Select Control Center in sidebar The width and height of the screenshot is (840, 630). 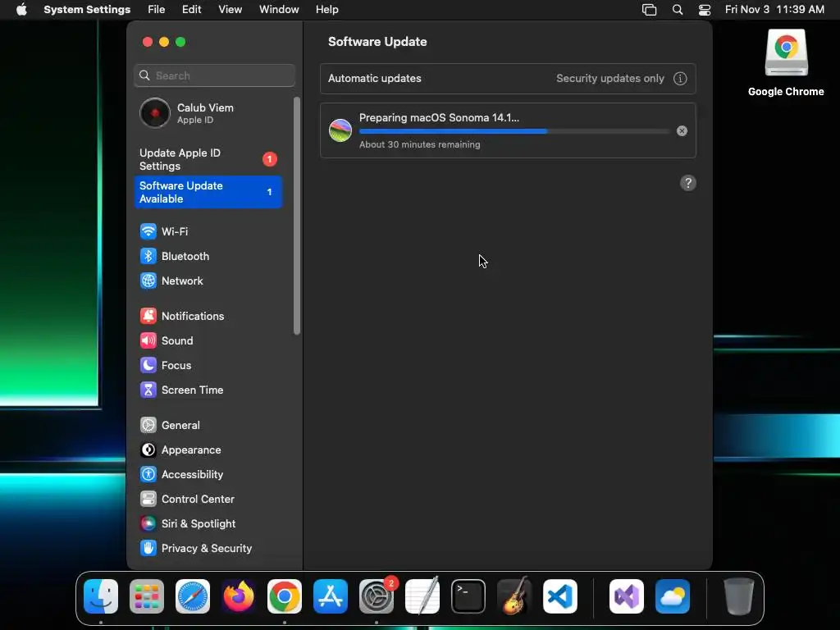click(208, 500)
